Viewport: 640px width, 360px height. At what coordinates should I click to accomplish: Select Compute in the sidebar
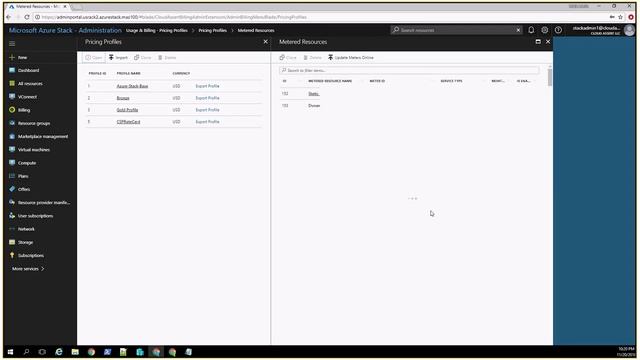[27, 163]
